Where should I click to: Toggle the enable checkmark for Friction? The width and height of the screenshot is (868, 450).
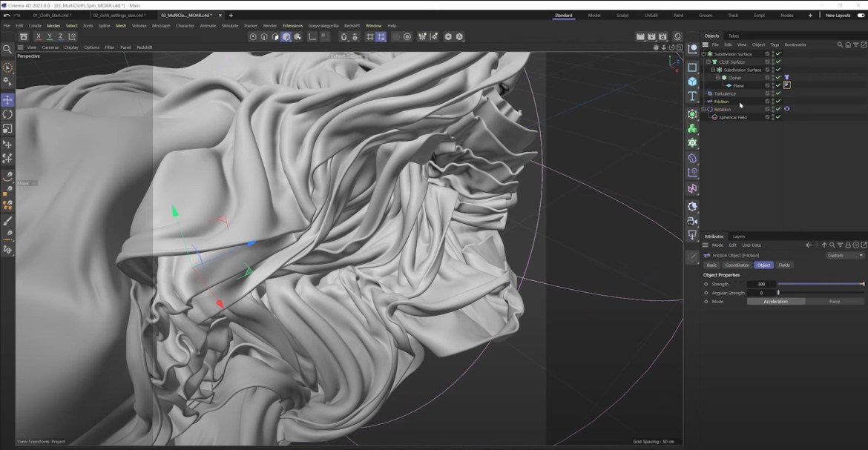tap(777, 102)
